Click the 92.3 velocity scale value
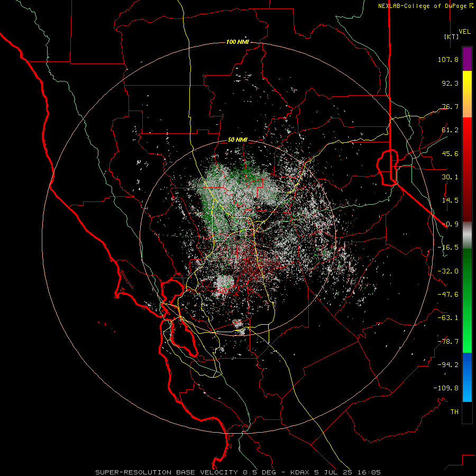The image size is (476, 476). [x=450, y=83]
